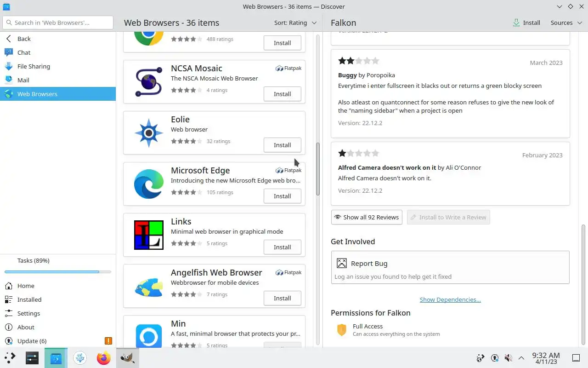The image size is (588, 368).
Task: Click the Update warning badge icon
Action: [108, 341]
